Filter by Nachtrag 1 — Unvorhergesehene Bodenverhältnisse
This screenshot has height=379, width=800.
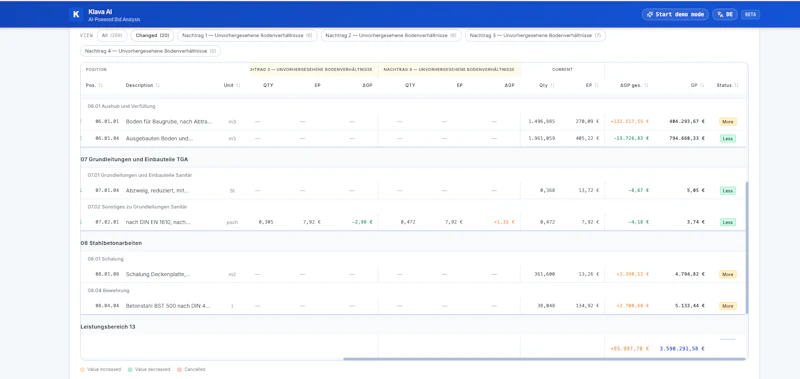coord(247,36)
